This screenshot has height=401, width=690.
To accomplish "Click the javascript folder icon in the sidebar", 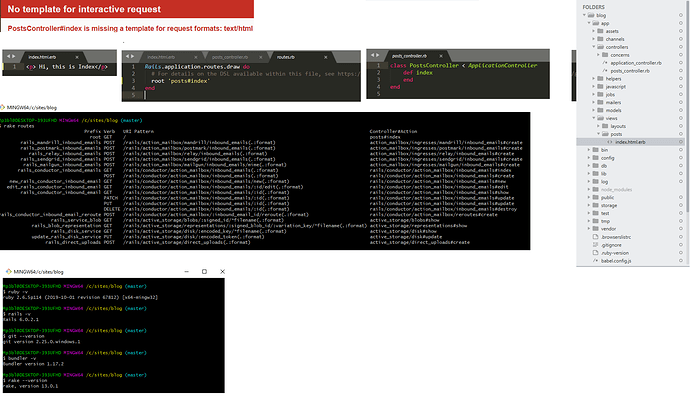I will tap(600, 86).
